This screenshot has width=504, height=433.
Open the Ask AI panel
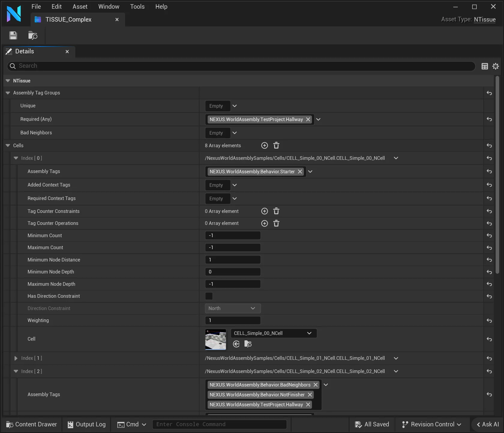tap(488, 424)
